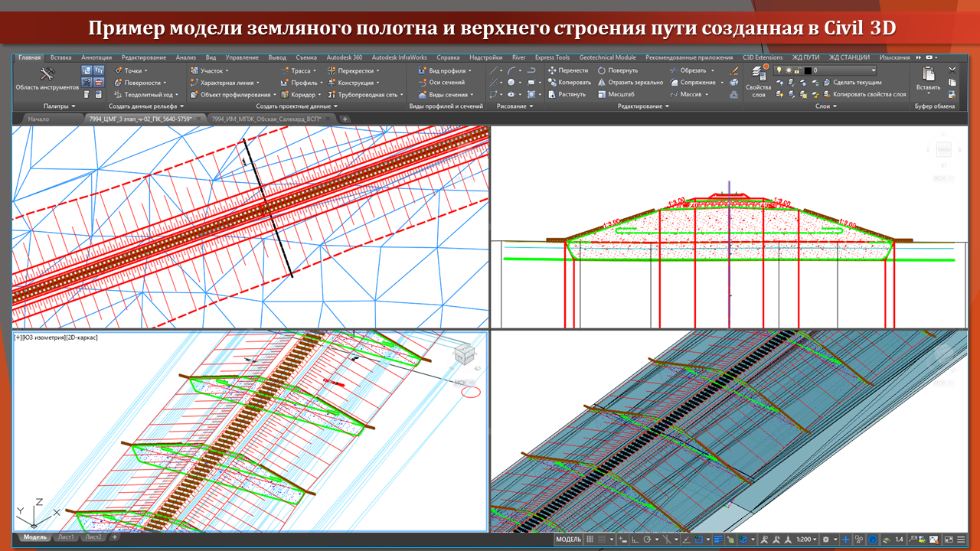Image resolution: width=980 pixels, height=551 pixels.
Task: Click the Вид профиля profile view tool
Action: [x=445, y=70]
